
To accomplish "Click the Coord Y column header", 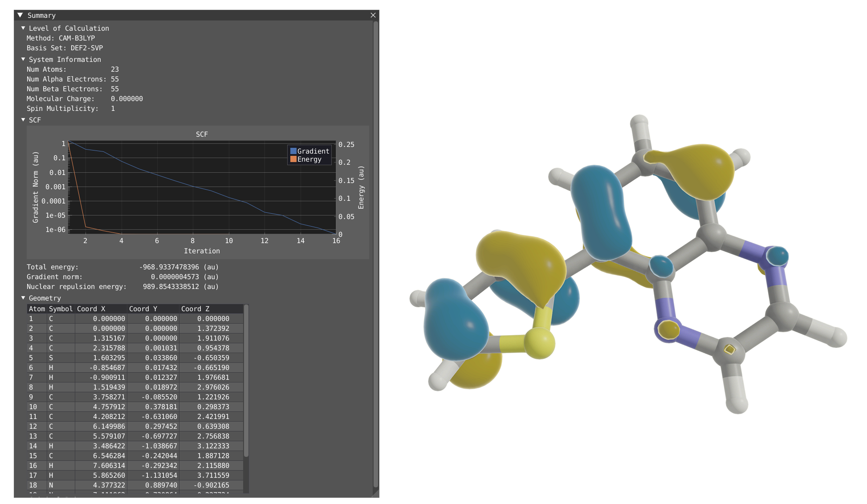I will (143, 309).
